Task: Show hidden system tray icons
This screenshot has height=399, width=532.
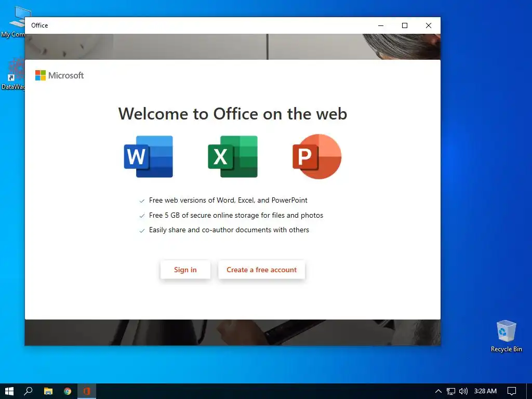Action: point(438,391)
